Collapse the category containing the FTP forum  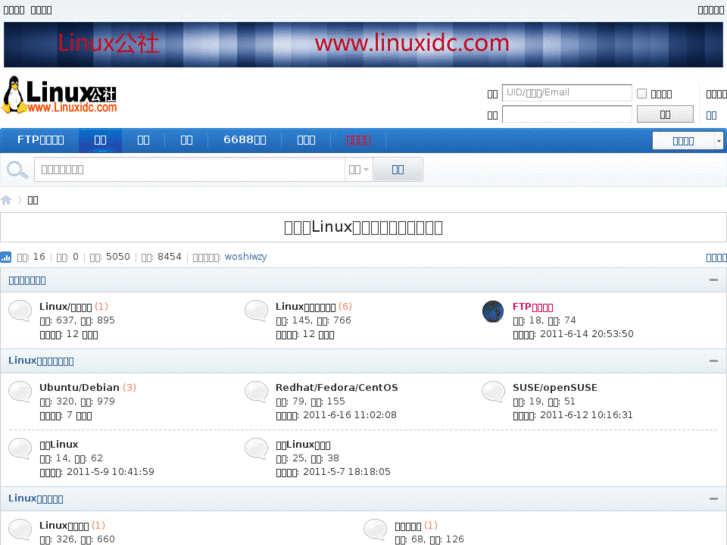(714, 280)
